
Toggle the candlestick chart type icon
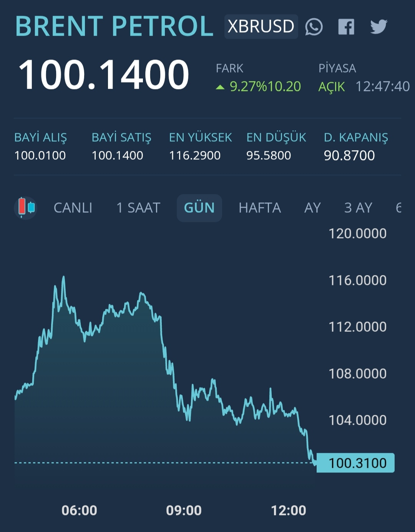click(x=26, y=208)
